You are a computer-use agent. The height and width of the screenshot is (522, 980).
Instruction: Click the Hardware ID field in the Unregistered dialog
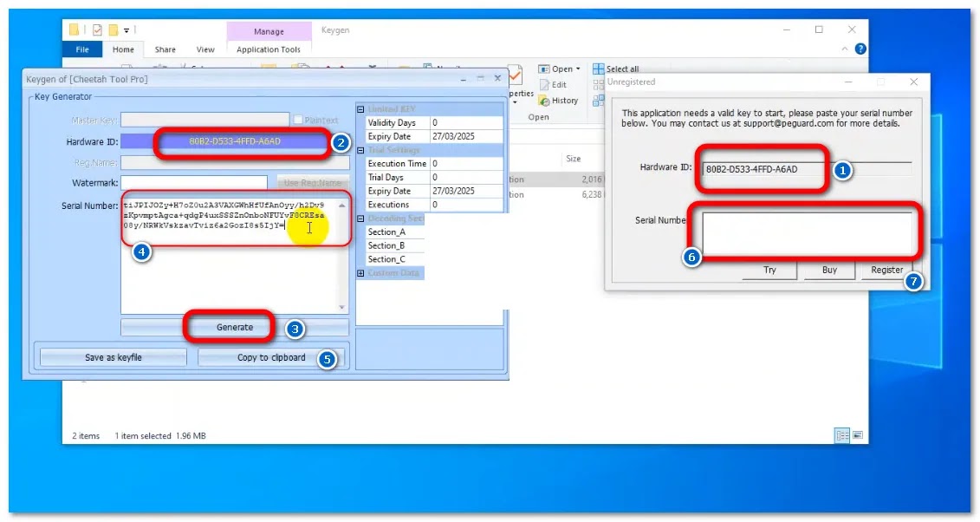pyautogui.click(x=806, y=169)
